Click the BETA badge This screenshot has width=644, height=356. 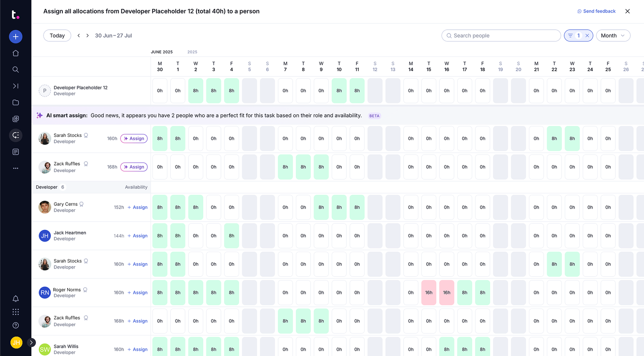click(374, 116)
